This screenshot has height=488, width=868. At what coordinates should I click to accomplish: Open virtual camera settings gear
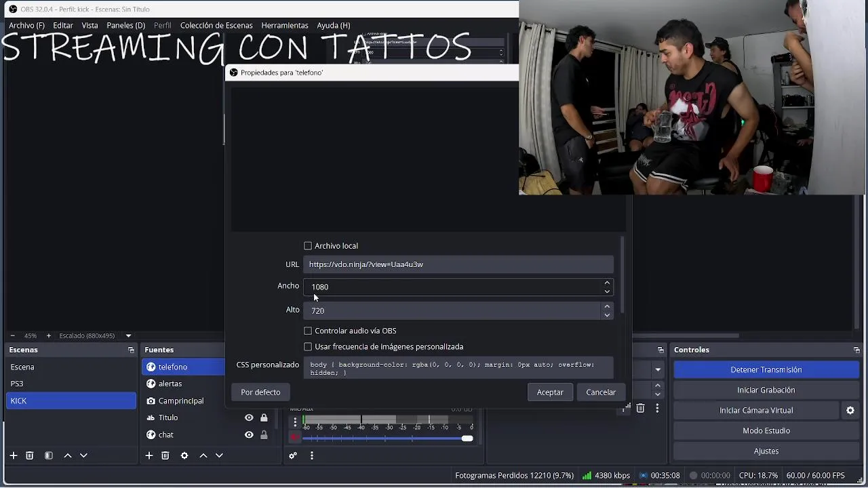pyautogui.click(x=850, y=410)
